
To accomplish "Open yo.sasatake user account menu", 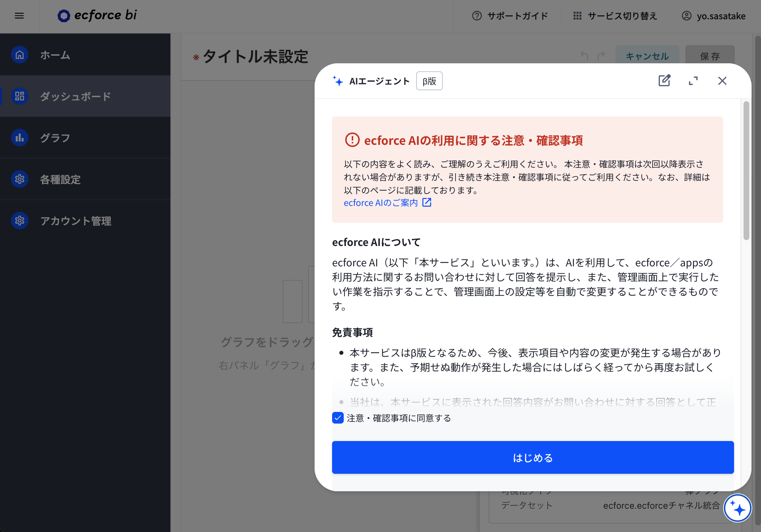I will tap(714, 16).
